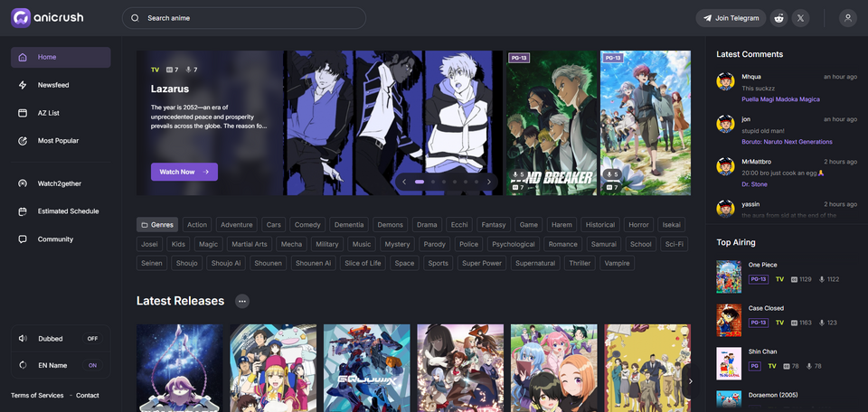
Task: Click jon's avatar in Latest Comments
Action: coord(725,124)
